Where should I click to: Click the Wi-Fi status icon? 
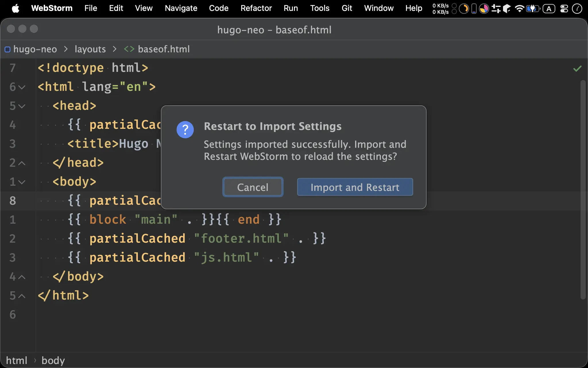pos(519,9)
